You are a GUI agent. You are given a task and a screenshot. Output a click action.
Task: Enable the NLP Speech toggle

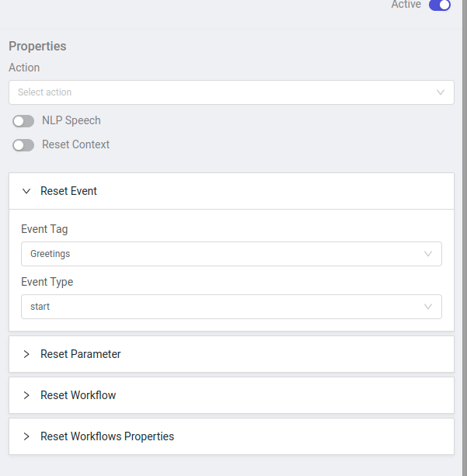coord(23,121)
